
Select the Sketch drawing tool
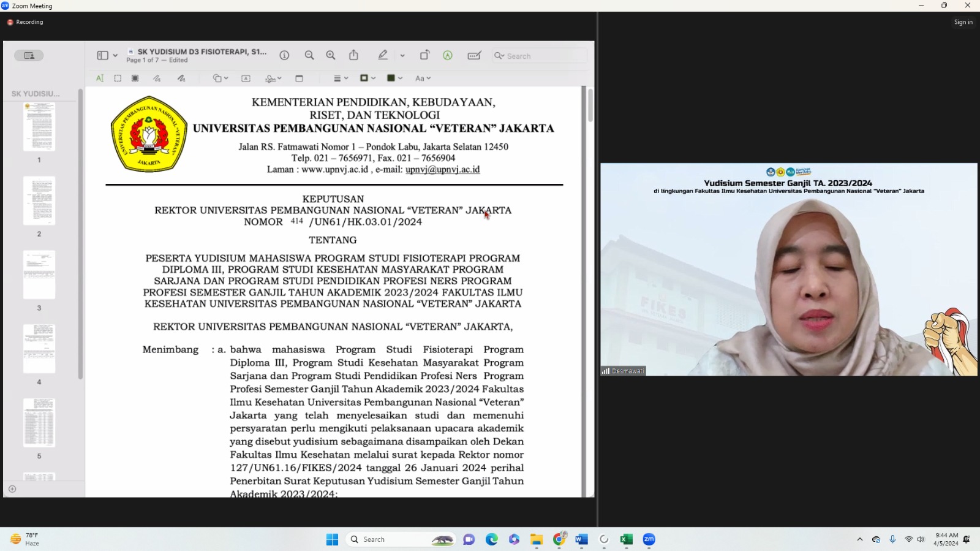[157, 78]
